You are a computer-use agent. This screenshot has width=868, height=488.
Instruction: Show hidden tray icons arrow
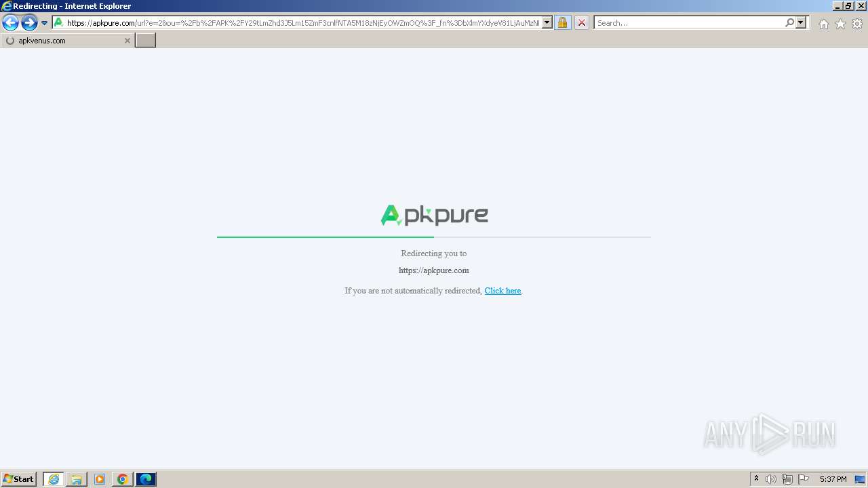click(x=756, y=479)
